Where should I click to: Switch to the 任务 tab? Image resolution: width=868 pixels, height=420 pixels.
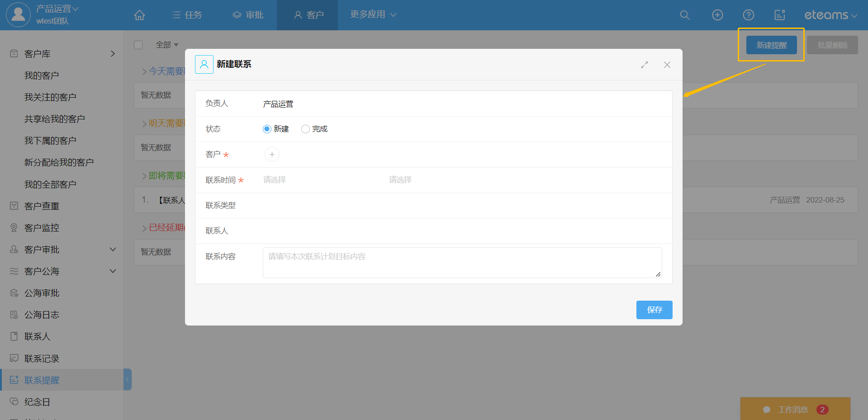coord(187,15)
